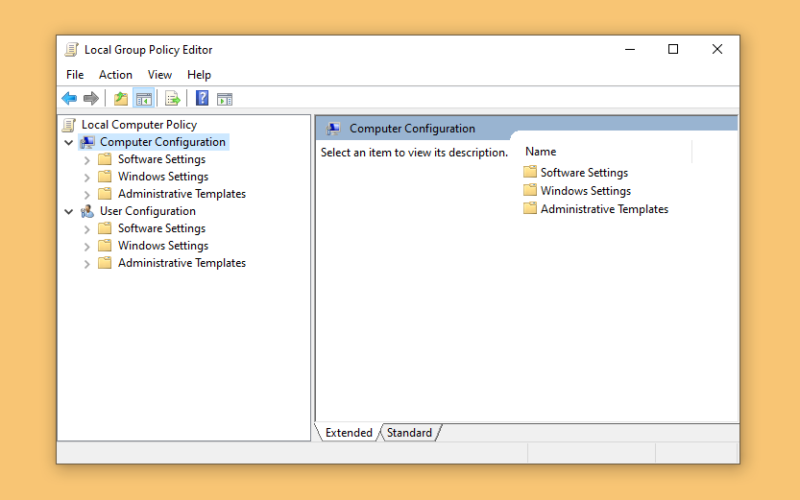
Task: Switch to the Standard tab
Action: [409, 433]
